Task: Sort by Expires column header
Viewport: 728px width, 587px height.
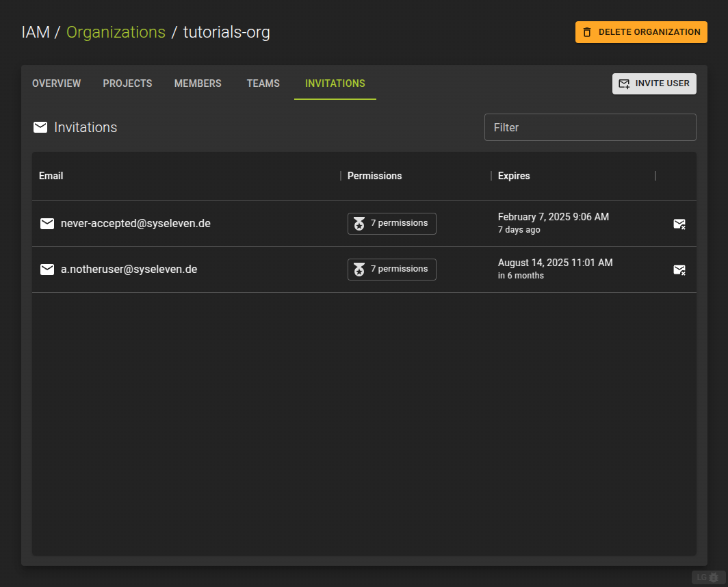Action: pyautogui.click(x=513, y=176)
